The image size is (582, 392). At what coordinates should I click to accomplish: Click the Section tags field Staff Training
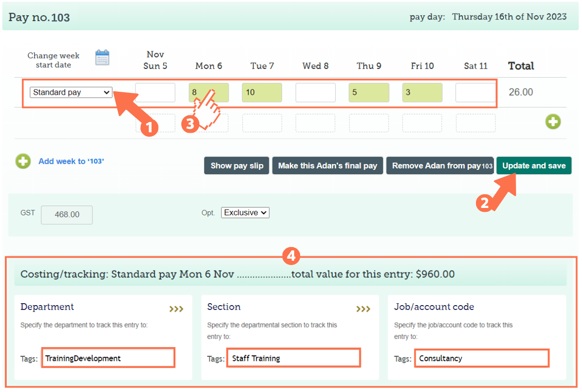tap(293, 357)
